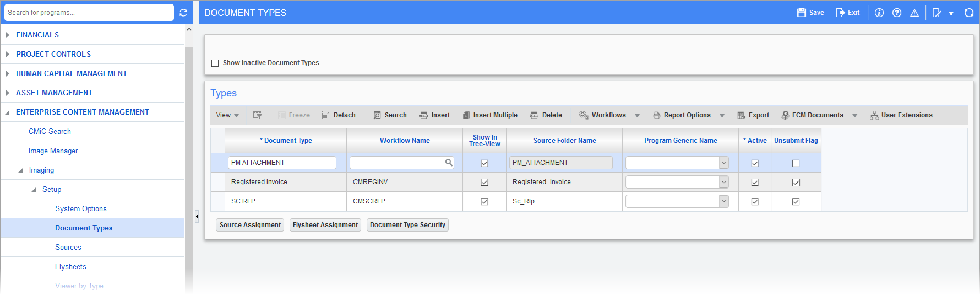Click the PM ATTACHMENT document type field

click(282, 163)
